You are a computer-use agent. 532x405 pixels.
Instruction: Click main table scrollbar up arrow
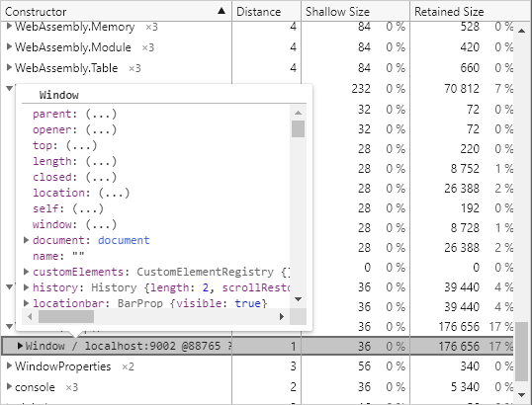pyautogui.click(x=521, y=31)
